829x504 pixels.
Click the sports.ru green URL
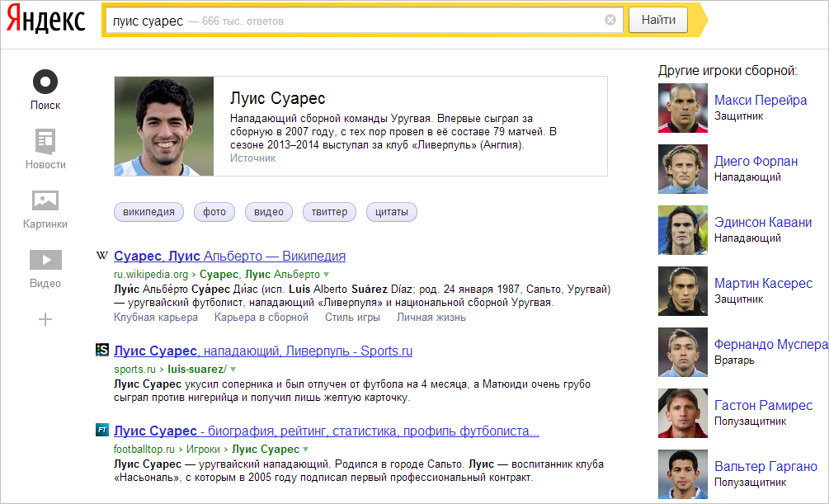pos(134,370)
